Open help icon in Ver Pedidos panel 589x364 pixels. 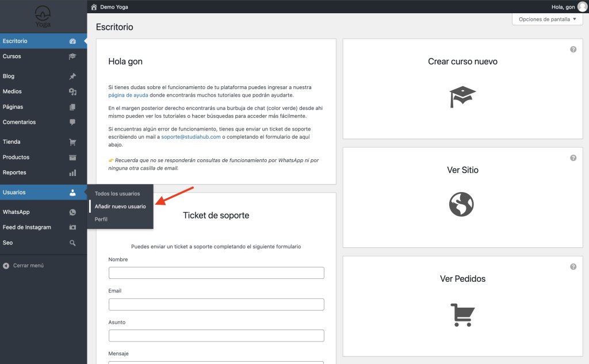[x=573, y=267]
